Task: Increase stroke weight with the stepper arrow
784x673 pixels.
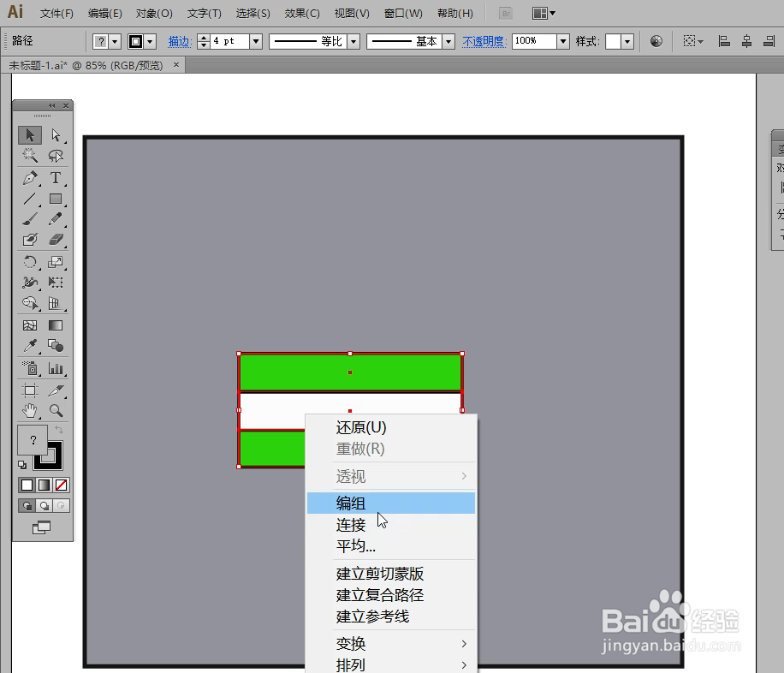Action: coord(203,37)
